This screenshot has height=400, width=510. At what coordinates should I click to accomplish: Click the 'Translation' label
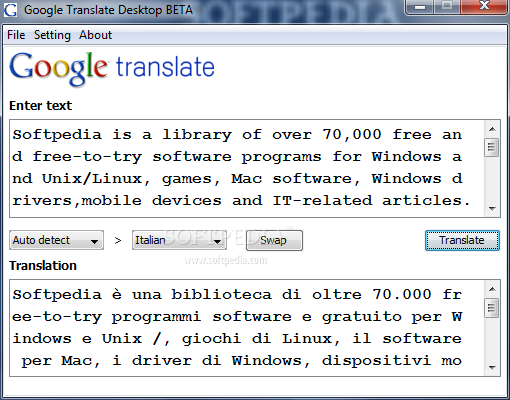pyautogui.click(x=43, y=266)
